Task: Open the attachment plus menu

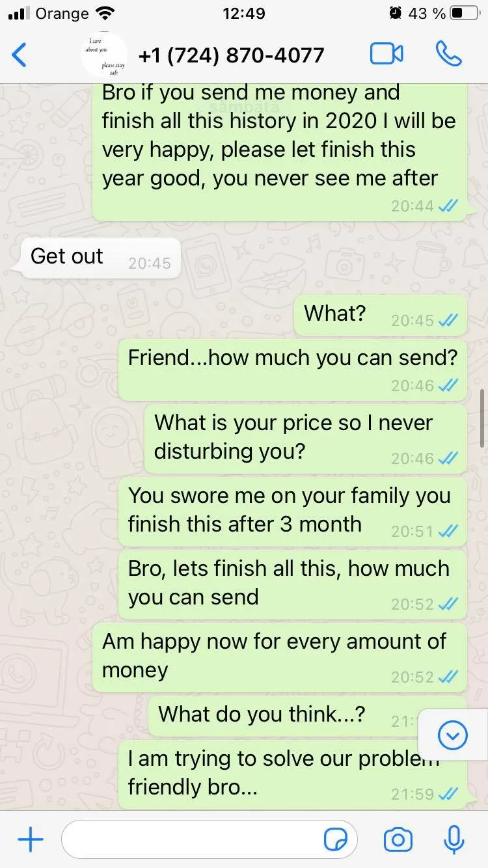Action: 30,839
